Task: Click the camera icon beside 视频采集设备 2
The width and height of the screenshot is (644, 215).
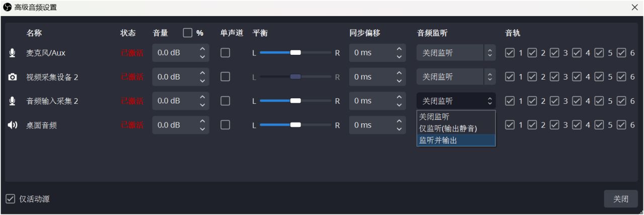Action: coord(13,77)
